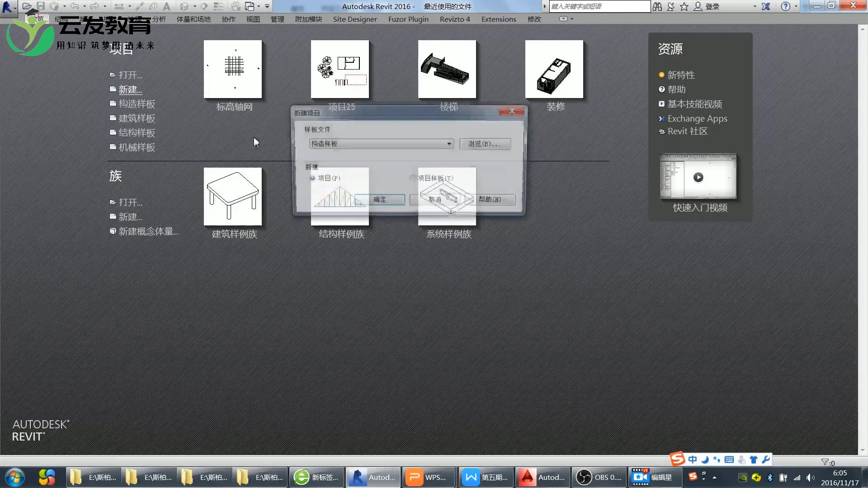This screenshot has width=868, height=488.
Task: Click the Switch Windows icon
Action: 250,6
